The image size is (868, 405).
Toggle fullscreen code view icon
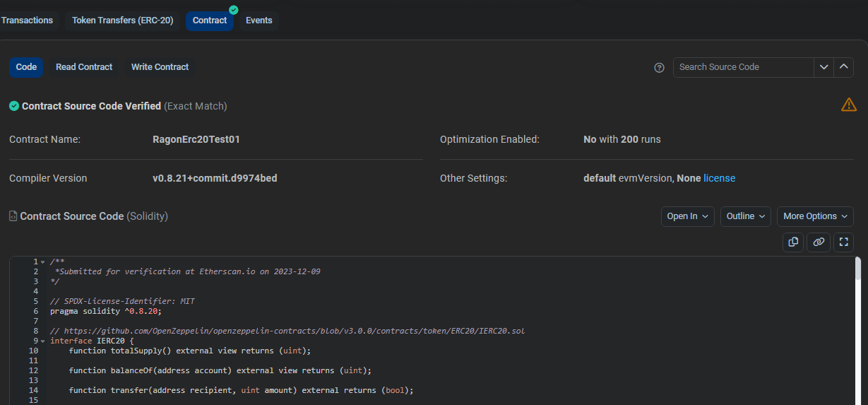(x=843, y=242)
